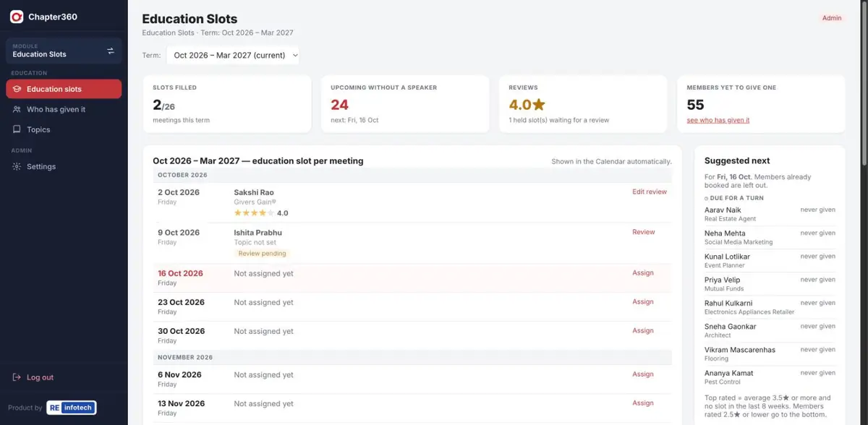Select Kunal Lotlikar in Suggested next

[770, 260]
